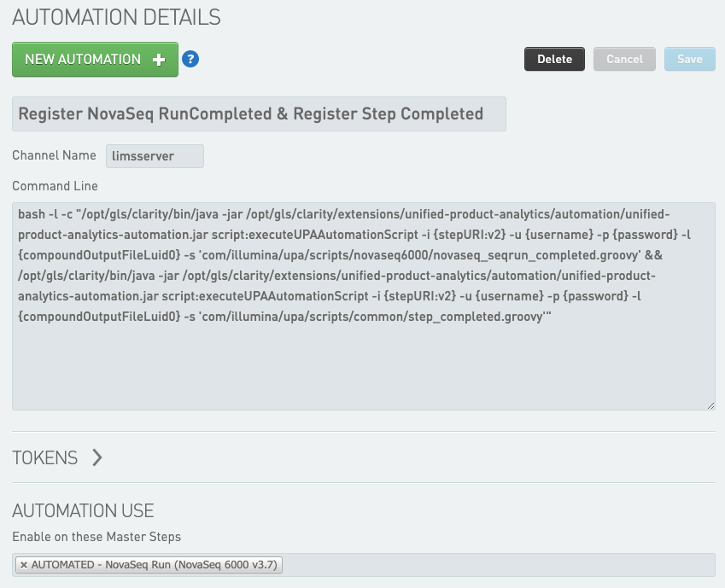Click the Enable on these Master Steps label
Image resolution: width=725 pixels, height=588 pixels.
pos(96,537)
